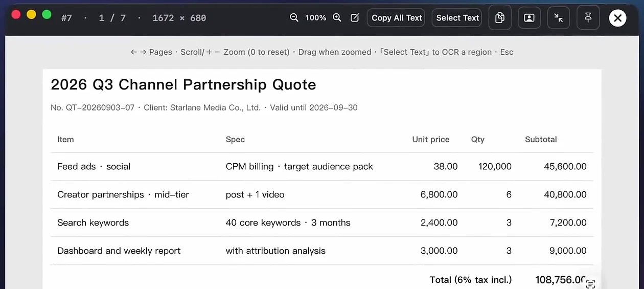
Task: Click the green fullscreen dot
Action: (x=47, y=14)
